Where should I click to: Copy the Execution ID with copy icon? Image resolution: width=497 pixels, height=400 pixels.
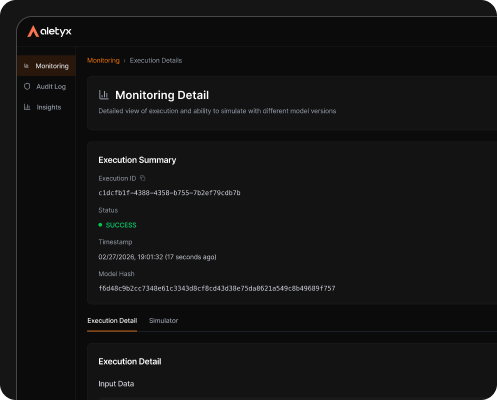point(142,178)
